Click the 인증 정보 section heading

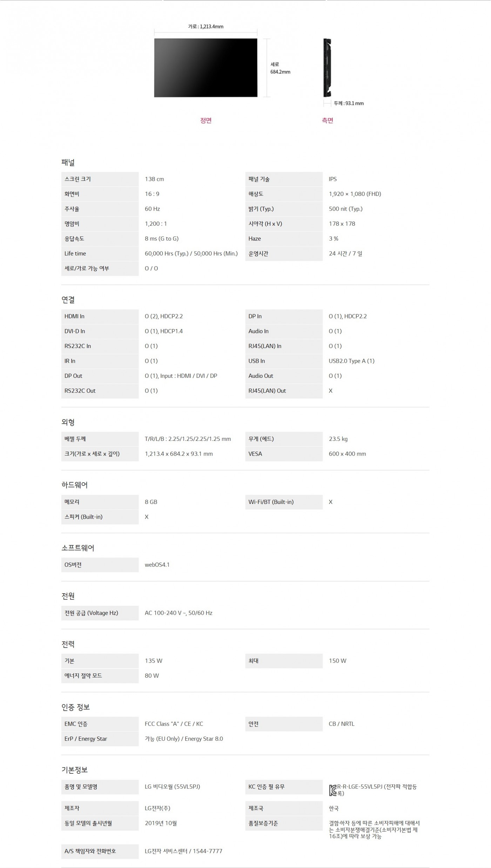click(76, 707)
